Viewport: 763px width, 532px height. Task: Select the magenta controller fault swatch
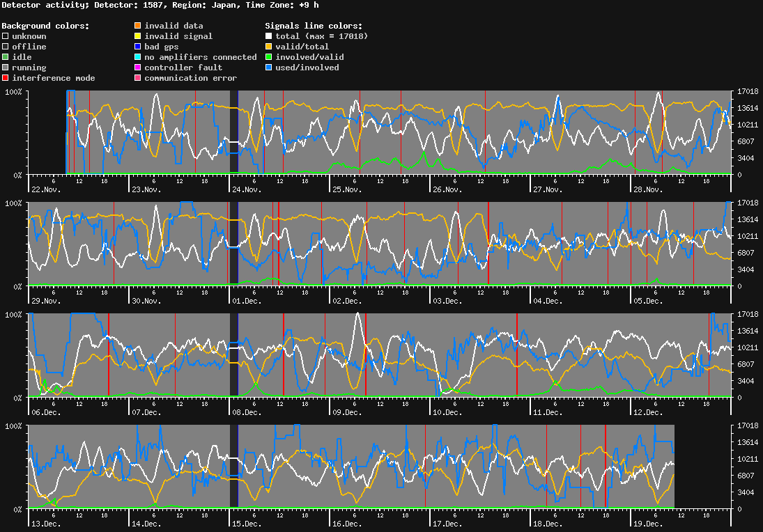pyautogui.click(x=138, y=68)
